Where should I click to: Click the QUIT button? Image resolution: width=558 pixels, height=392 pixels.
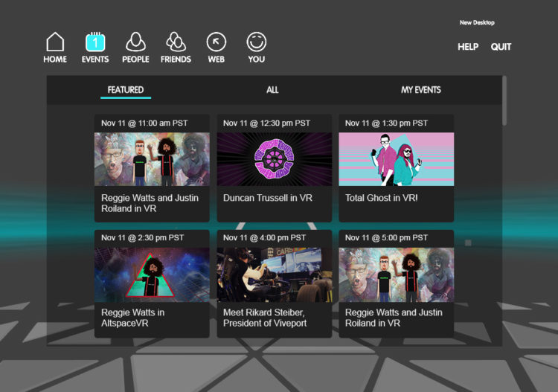coord(501,47)
